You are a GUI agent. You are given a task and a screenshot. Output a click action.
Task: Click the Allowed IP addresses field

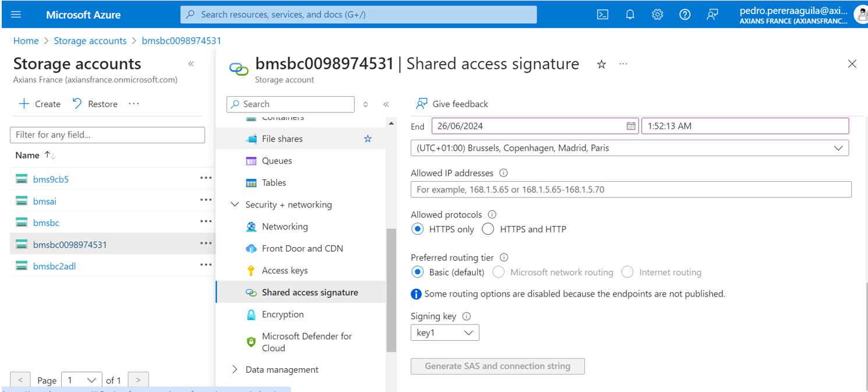coord(630,189)
